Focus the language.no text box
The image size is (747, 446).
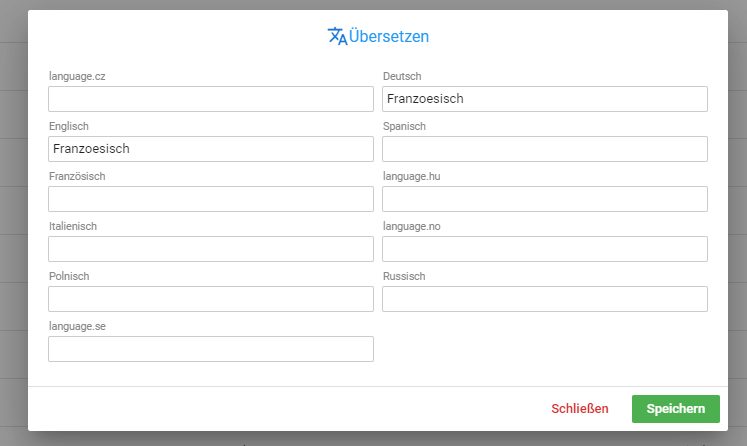(545, 249)
